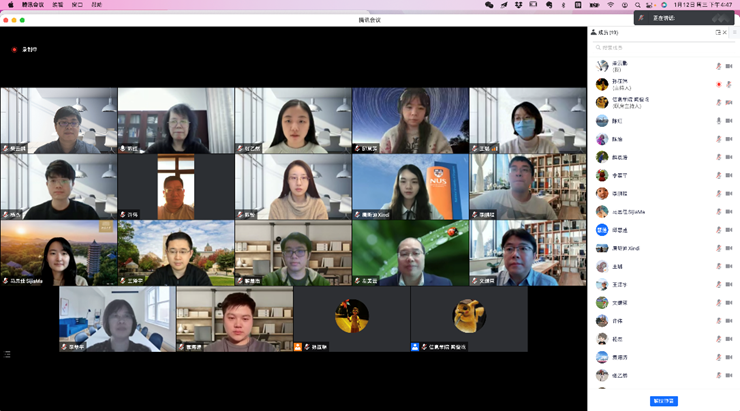
Task: Click the co-host (联席主持人) microphone icon
Action: (x=718, y=102)
